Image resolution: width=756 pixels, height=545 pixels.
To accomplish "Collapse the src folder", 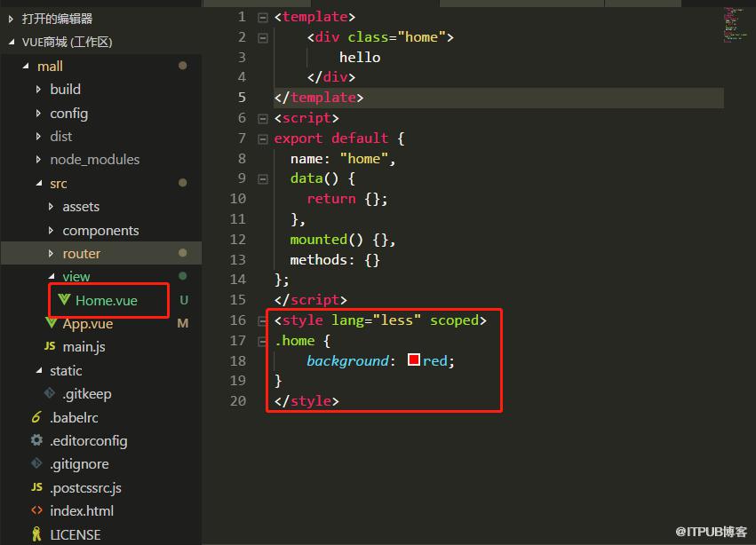I will [38, 183].
